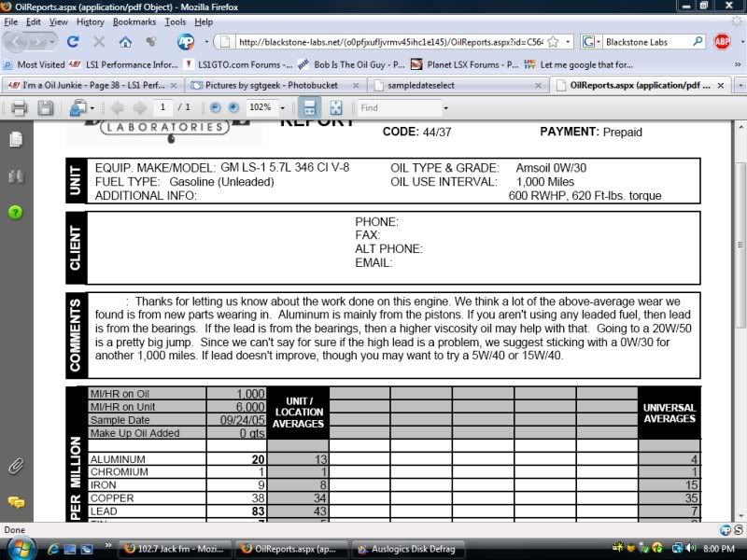747x560 pixels.
Task: Open Auslogics Disk Defrag taskbar button
Action: [x=409, y=549]
